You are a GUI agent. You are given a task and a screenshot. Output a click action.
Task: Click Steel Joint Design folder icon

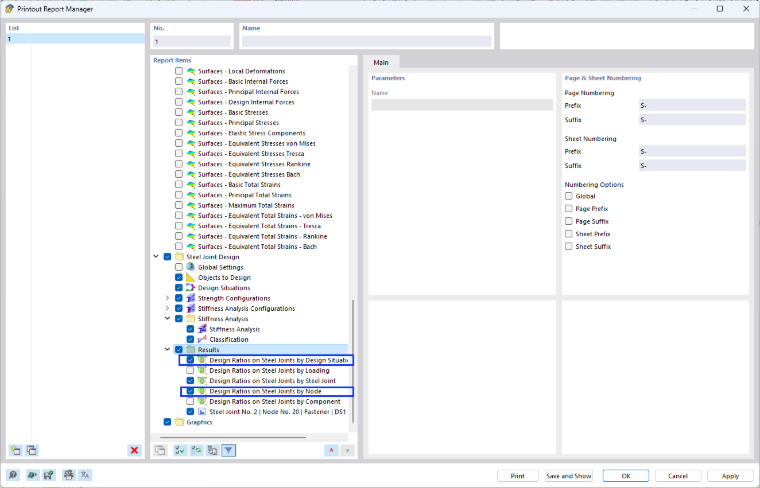(179, 257)
